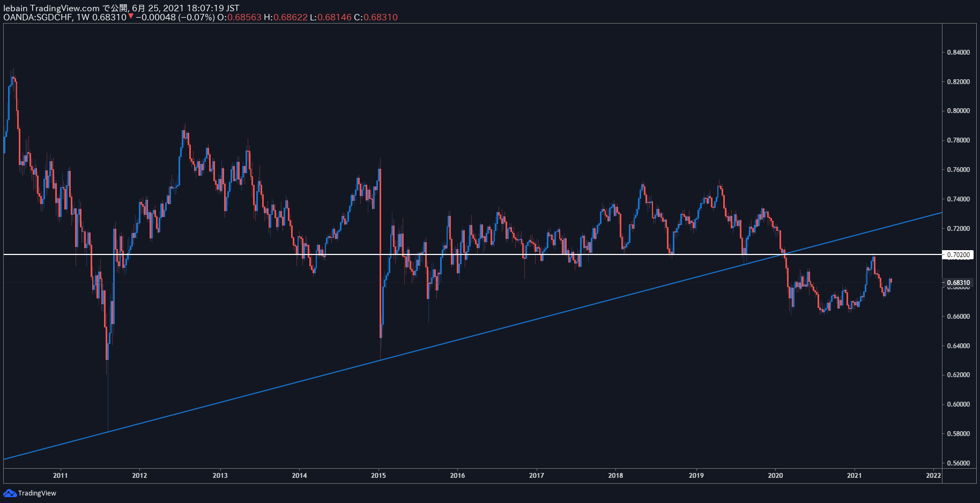980x503 pixels.
Task: Click the 2018 label on time axis
Action: pos(615,475)
